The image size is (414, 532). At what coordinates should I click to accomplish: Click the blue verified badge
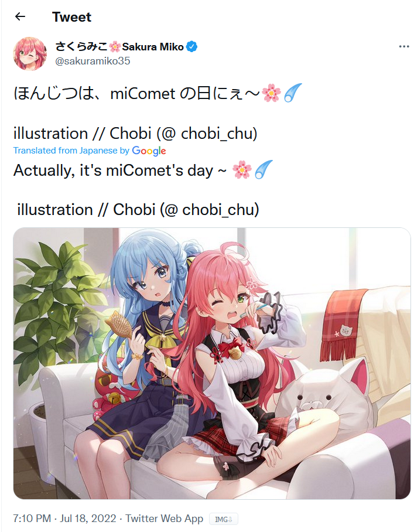click(192, 46)
